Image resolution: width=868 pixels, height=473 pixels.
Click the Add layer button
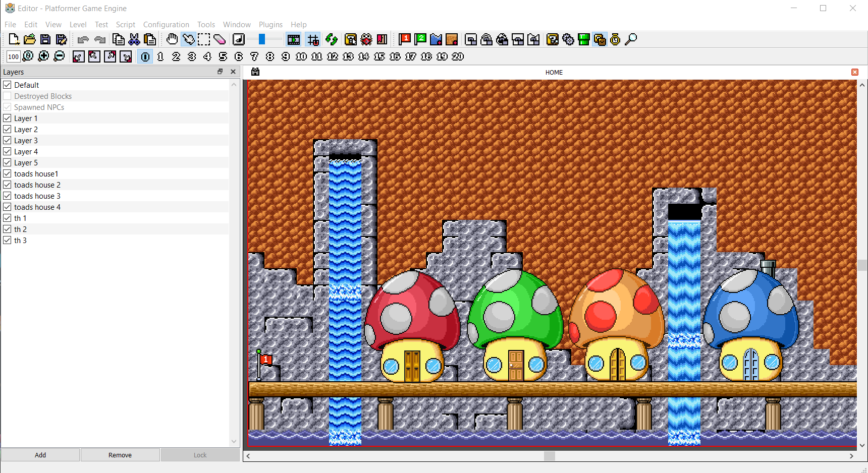point(40,455)
